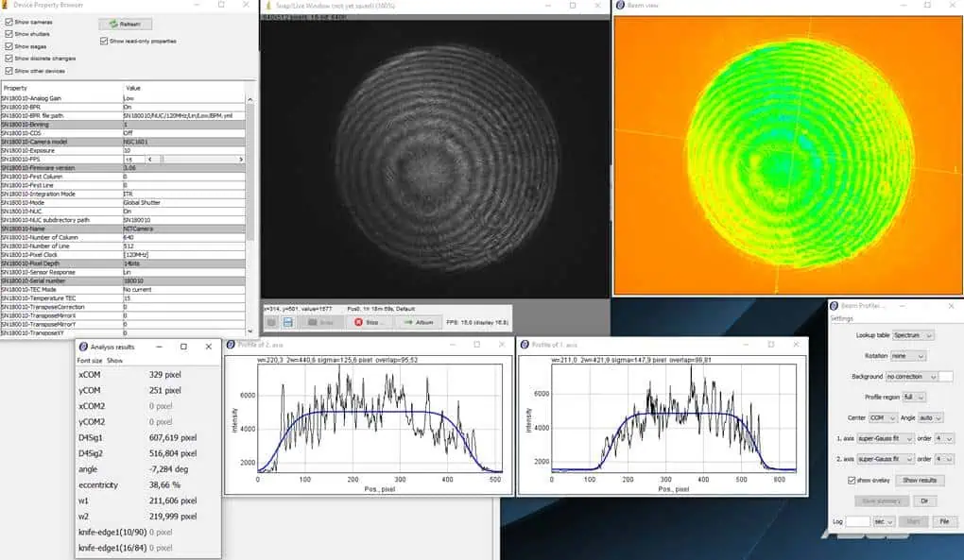Toggle the Show stages checkbox
The image size is (964, 560).
click(x=9, y=46)
